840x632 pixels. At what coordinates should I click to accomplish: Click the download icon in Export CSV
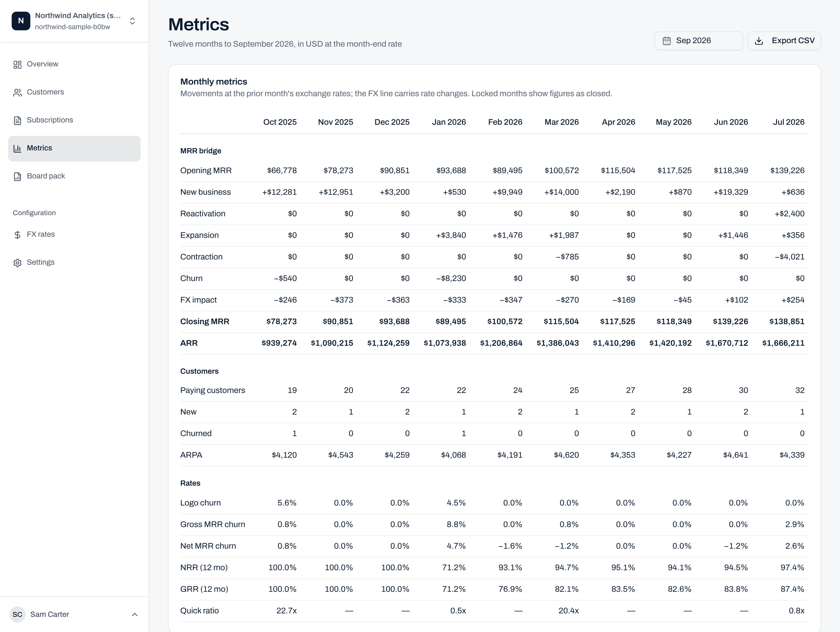pyautogui.click(x=759, y=41)
